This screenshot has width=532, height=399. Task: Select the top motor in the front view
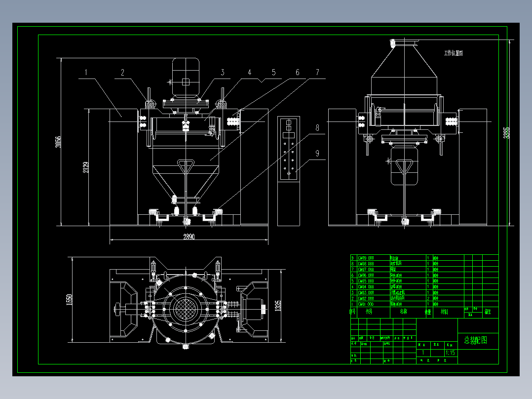coord(186,78)
